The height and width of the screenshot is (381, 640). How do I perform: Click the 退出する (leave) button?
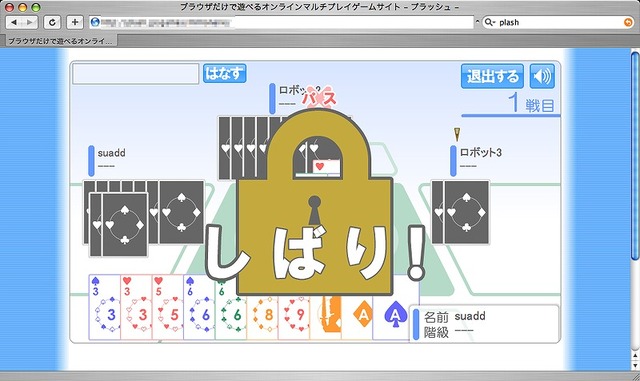tap(492, 76)
